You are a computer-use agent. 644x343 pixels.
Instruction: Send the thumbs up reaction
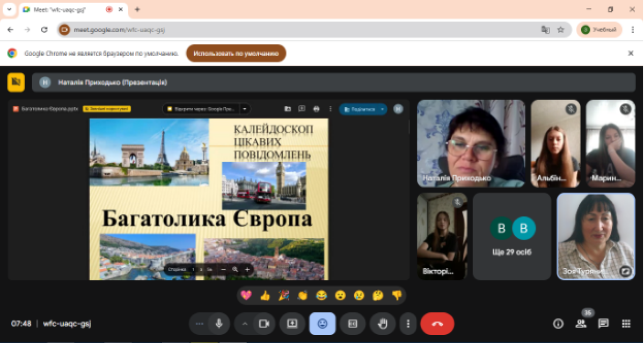pos(265,295)
